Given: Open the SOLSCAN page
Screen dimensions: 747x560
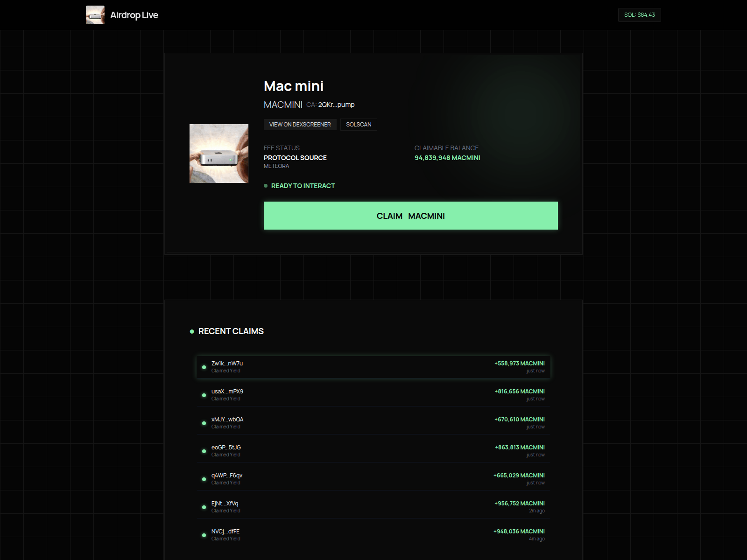Looking at the screenshot, I should [x=359, y=124].
